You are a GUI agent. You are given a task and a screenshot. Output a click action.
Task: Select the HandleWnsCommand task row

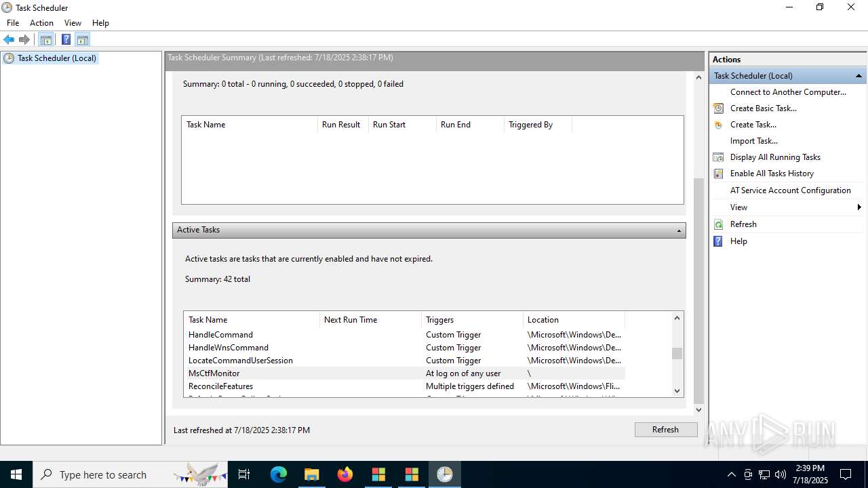coord(404,348)
